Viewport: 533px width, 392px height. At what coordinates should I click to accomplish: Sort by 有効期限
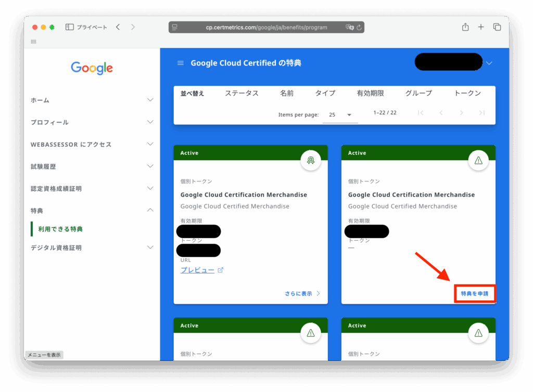(x=370, y=94)
